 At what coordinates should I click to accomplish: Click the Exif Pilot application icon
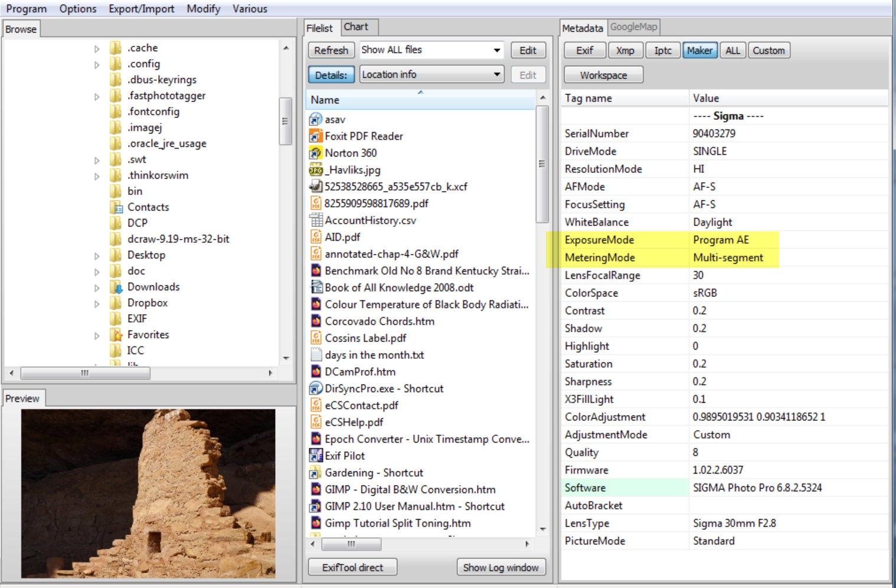(315, 456)
